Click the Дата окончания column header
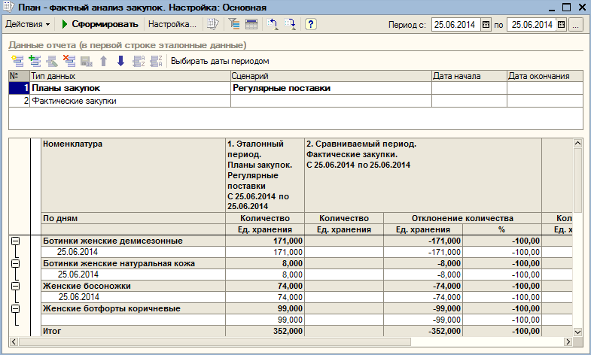 click(545, 76)
